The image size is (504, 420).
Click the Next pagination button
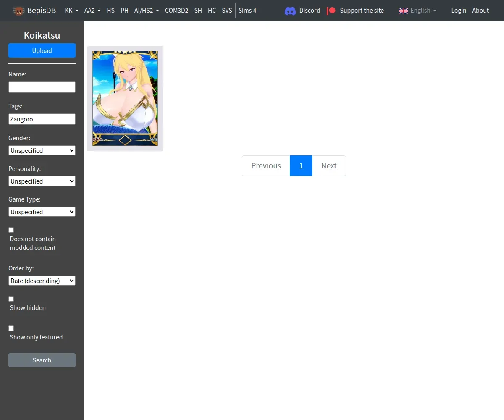(329, 165)
